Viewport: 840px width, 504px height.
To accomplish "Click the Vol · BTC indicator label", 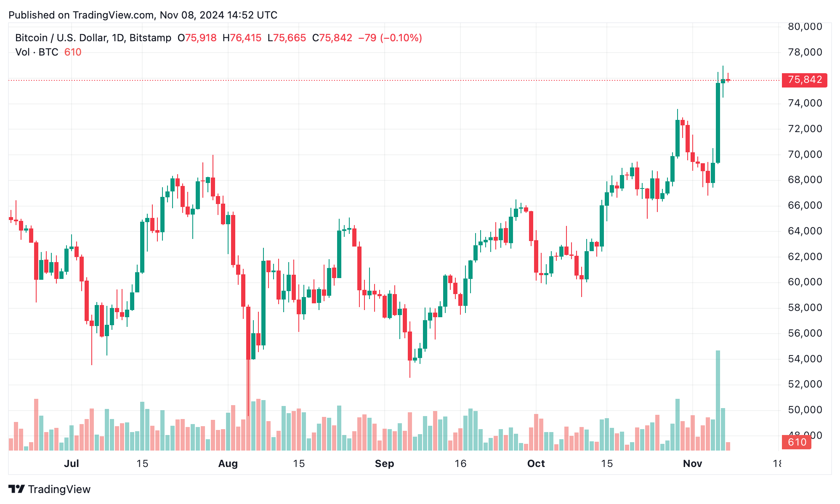I will [37, 52].
